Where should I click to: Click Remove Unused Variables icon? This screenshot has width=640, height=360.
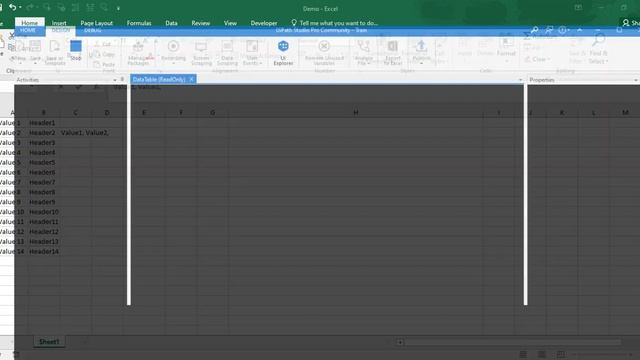coord(324,46)
